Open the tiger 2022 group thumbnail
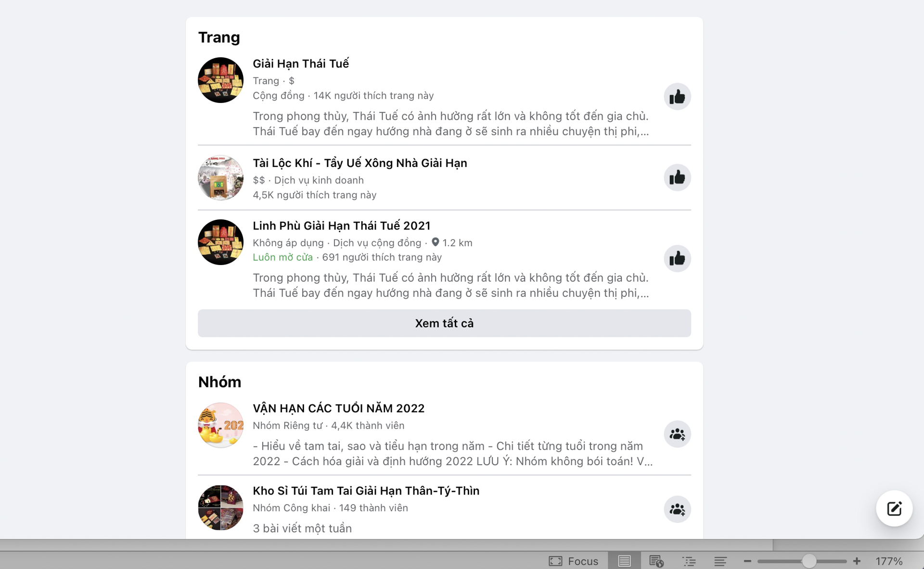This screenshot has height=569, width=924. tap(220, 425)
